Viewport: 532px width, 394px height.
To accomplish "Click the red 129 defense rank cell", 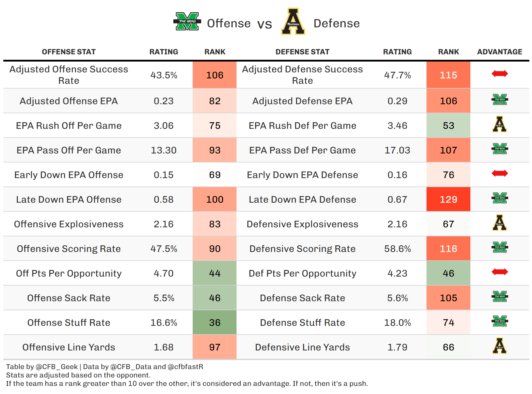I will click(x=448, y=199).
